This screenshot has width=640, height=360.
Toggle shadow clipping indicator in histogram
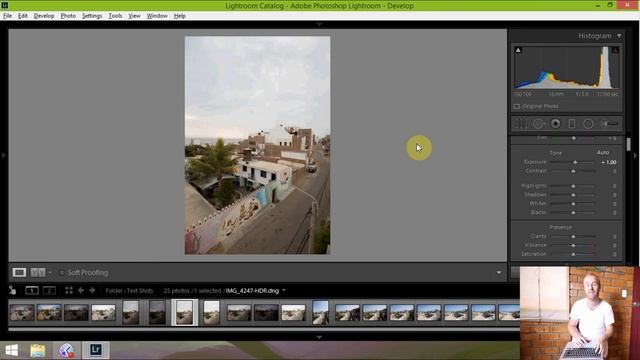[518, 50]
